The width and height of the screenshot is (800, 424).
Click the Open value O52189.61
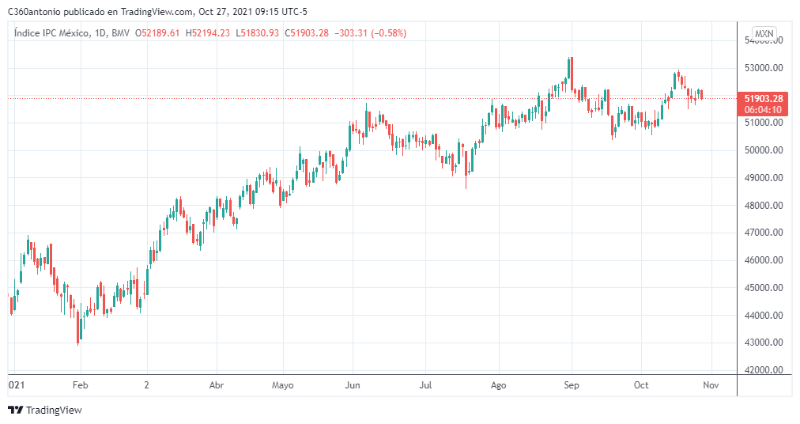click(161, 33)
